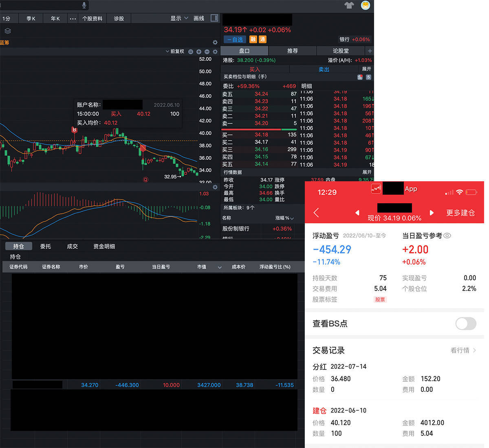Open 看行情 link in trade records
489x448 pixels.
[x=461, y=350]
